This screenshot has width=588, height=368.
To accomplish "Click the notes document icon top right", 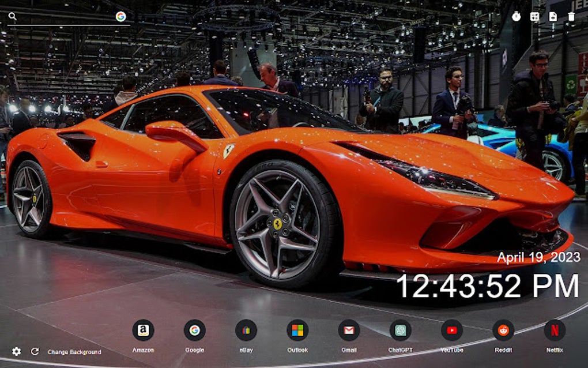I will coord(553,17).
